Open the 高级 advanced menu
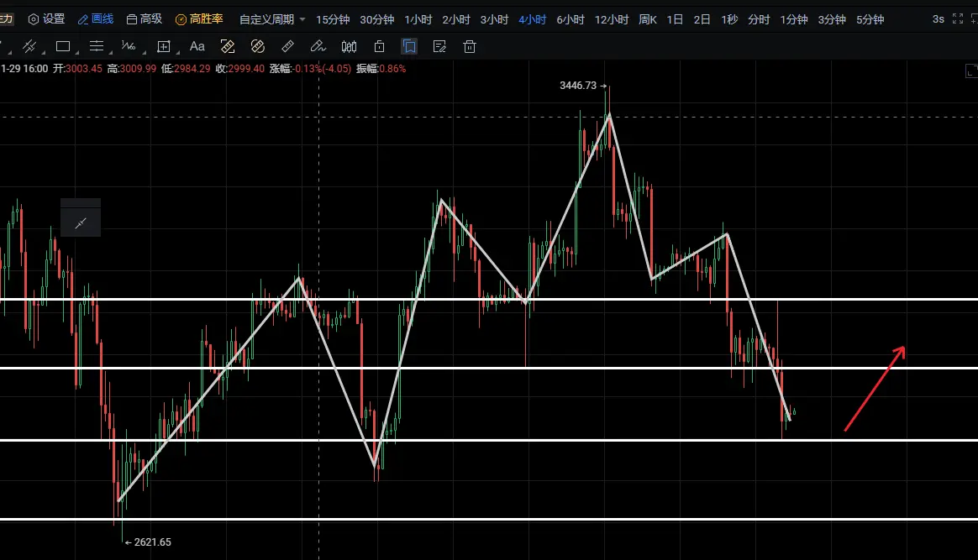The image size is (978, 560). (x=144, y=19)
